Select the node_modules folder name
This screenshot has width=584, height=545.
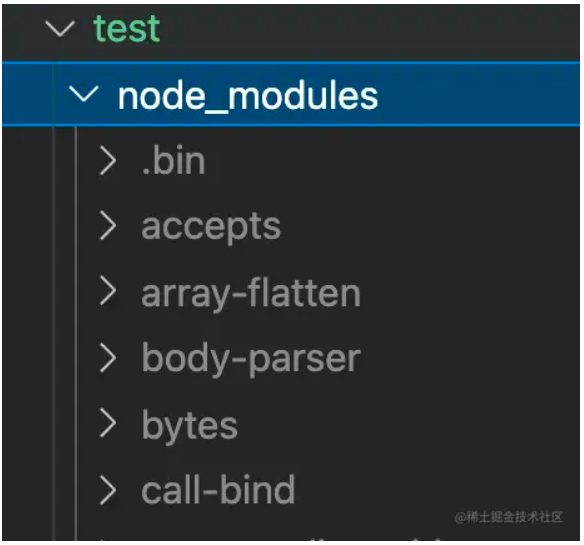[248, 96]
